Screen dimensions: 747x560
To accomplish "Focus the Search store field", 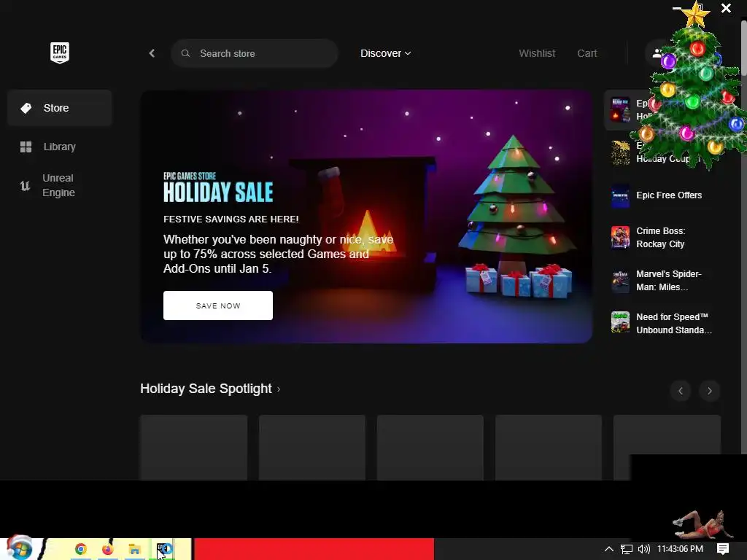I will [255, 53].
